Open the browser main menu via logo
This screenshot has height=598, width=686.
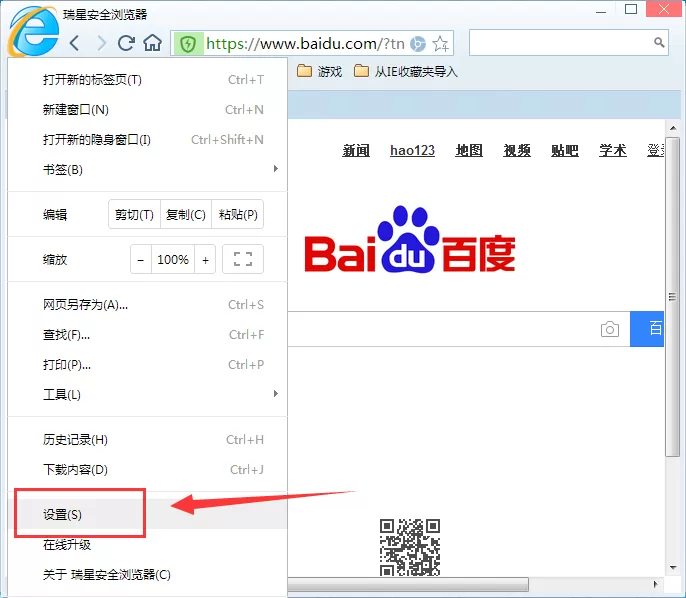point(34,31)
